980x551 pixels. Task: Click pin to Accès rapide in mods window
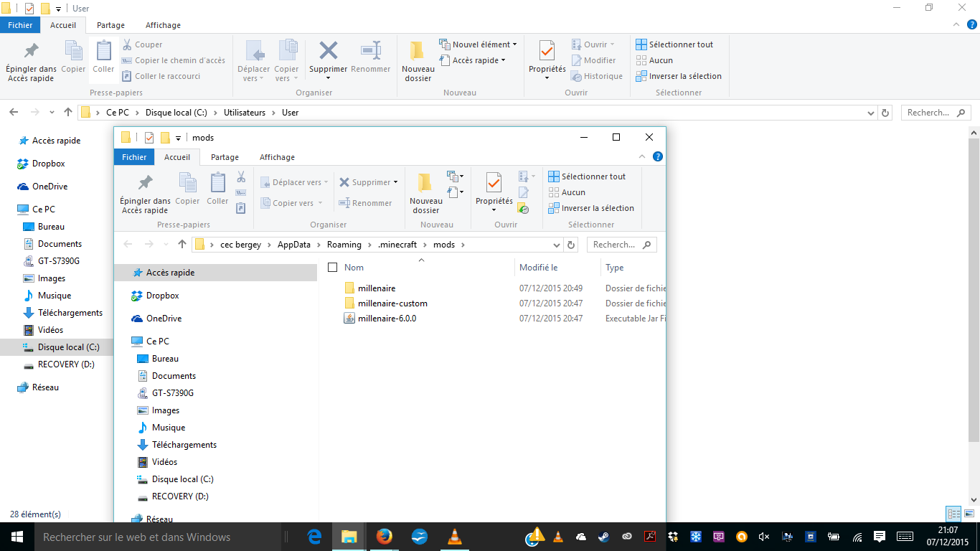point(146,194)
